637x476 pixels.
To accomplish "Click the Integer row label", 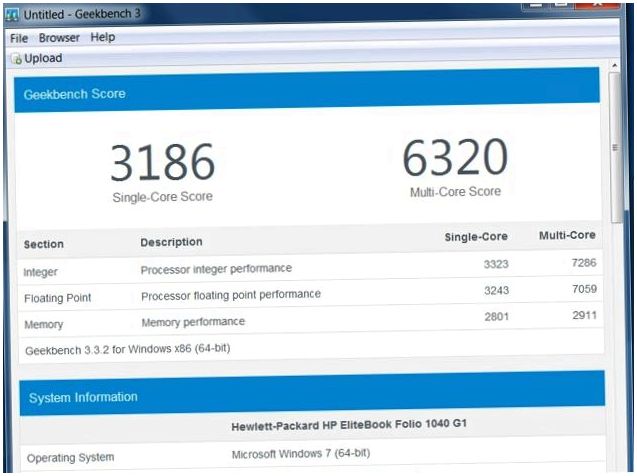I will tap(41, 272).
